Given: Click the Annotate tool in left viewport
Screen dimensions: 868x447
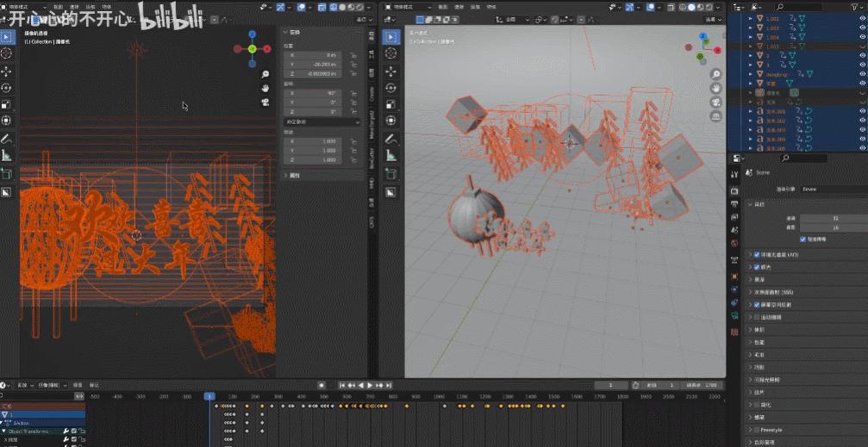Looking at the screenshot, I should click(x=7, y=139).
